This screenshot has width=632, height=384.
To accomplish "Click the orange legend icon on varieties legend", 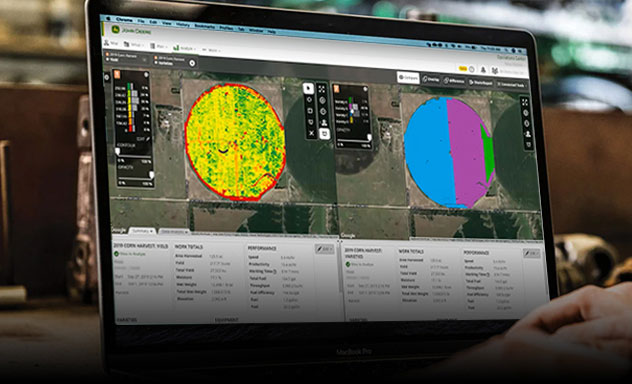I will [x=336, y=89].
